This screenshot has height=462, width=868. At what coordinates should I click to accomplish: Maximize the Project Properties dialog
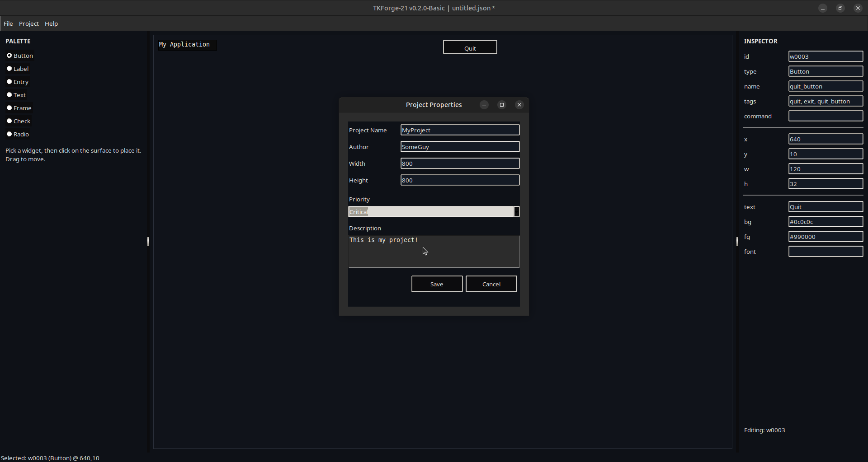[502, 105]
